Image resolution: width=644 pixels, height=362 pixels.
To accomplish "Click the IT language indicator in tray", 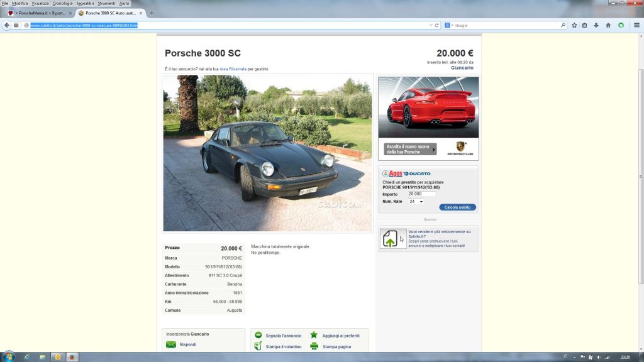I will 565,356.
